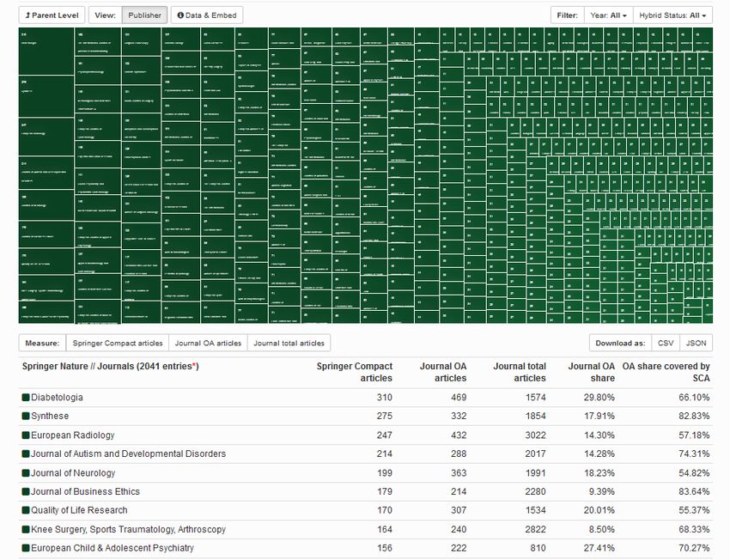Switch measure to Journal total articles
The image size is (730, 560).
pos(289,343)
